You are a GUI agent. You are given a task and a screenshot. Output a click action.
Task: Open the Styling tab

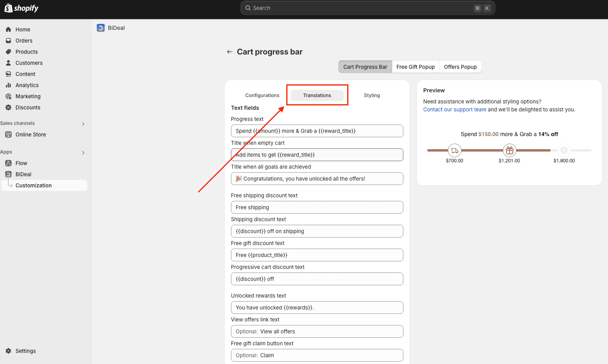[x=371, y=95]
